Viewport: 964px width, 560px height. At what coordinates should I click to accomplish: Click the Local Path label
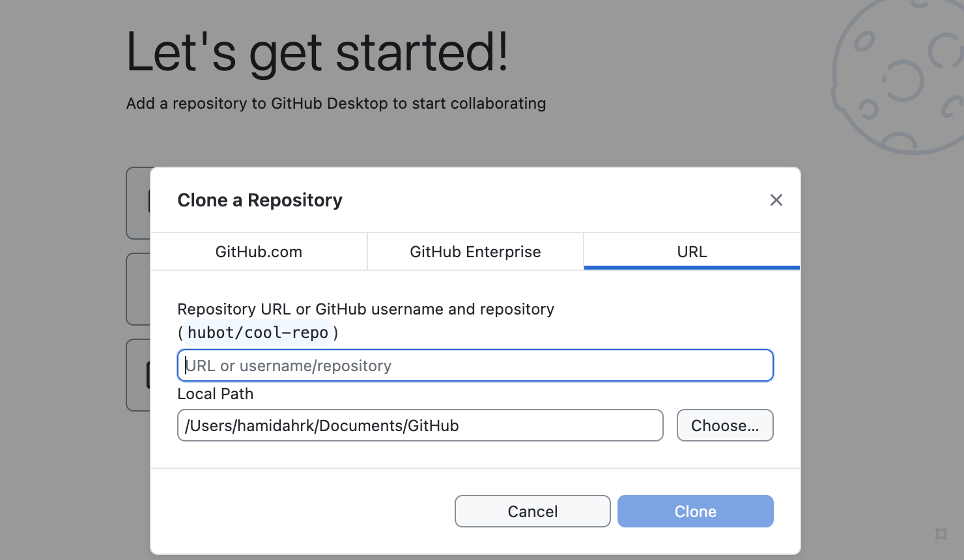(x=215, y=393)
